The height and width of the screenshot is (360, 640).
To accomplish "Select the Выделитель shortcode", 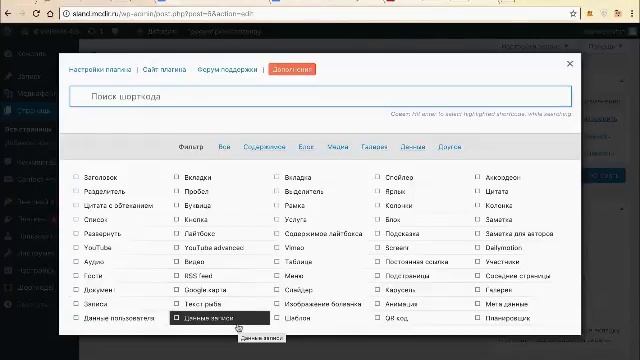I will click(304, 191).
